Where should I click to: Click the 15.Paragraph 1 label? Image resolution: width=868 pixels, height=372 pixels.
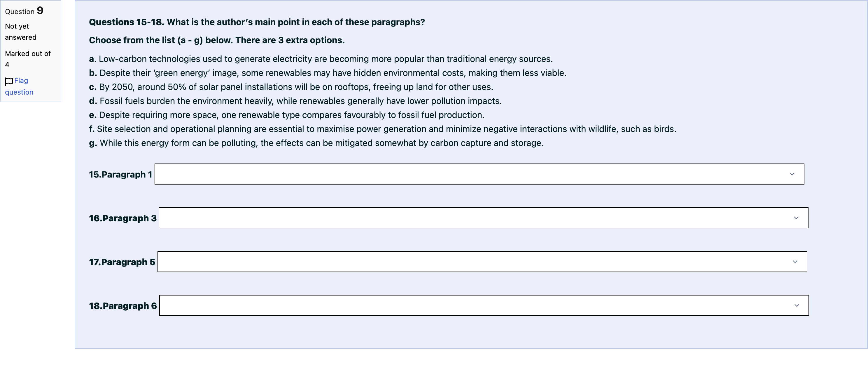point(121,174)
